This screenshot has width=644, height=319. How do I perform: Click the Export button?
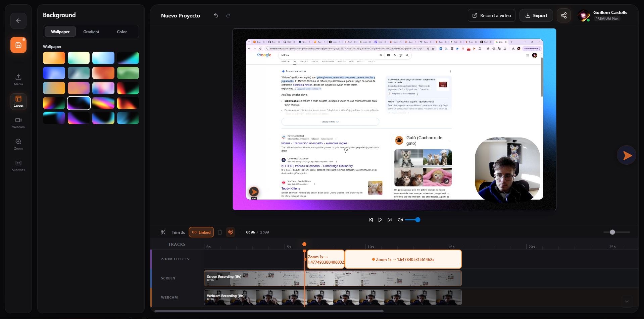(536, 15)
